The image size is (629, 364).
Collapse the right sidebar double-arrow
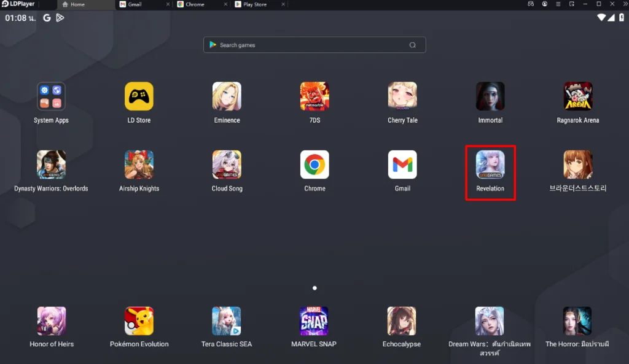click(625, 4)
